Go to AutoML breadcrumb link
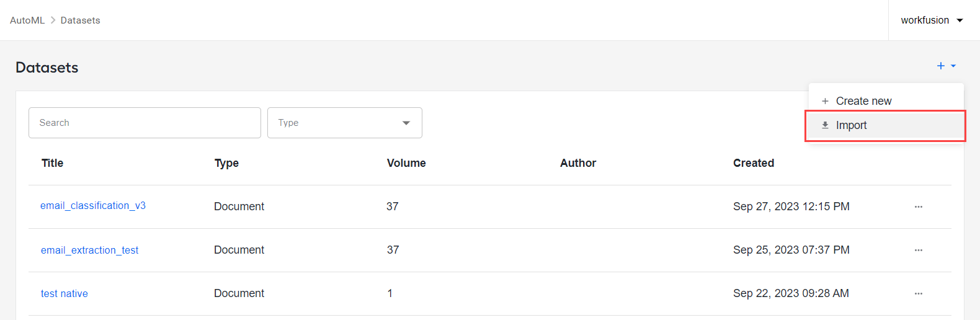 point(27,20)
